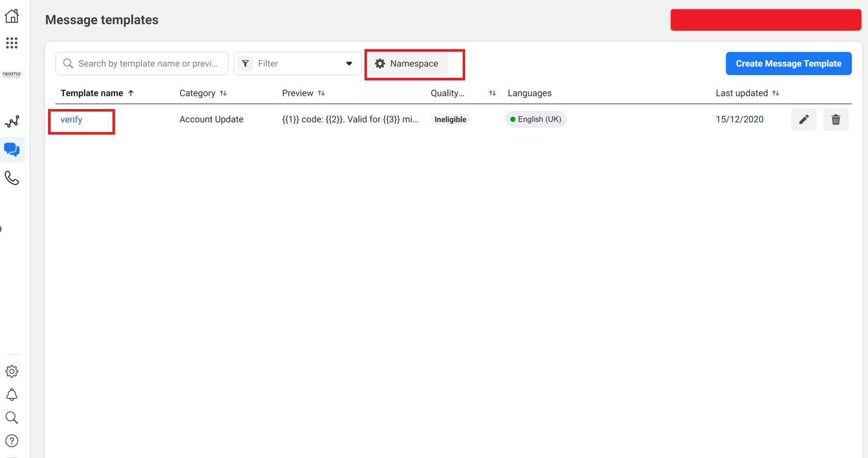Open settings gear in sidebar

point(12,371)
